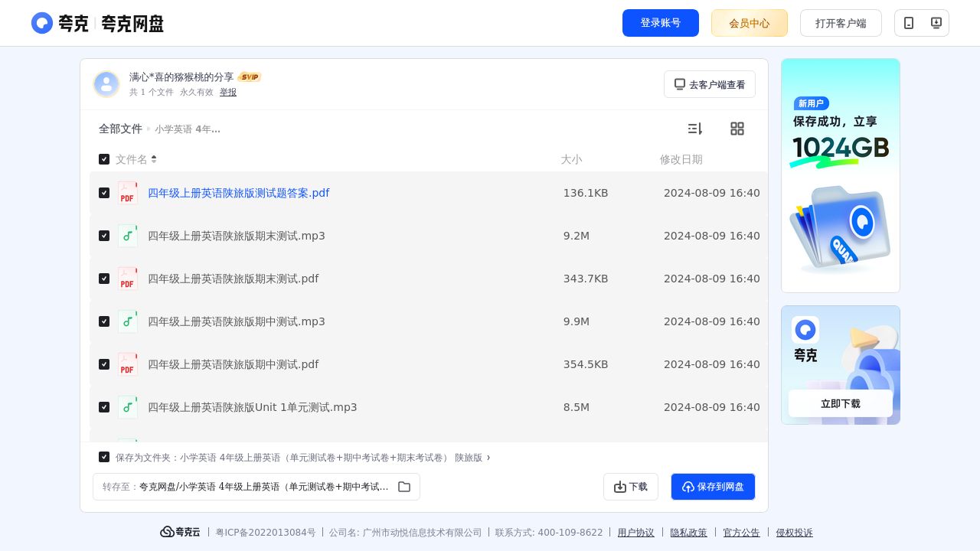980x551 pixels.
Task: Open 会员中心
Action: coord(750,23)
